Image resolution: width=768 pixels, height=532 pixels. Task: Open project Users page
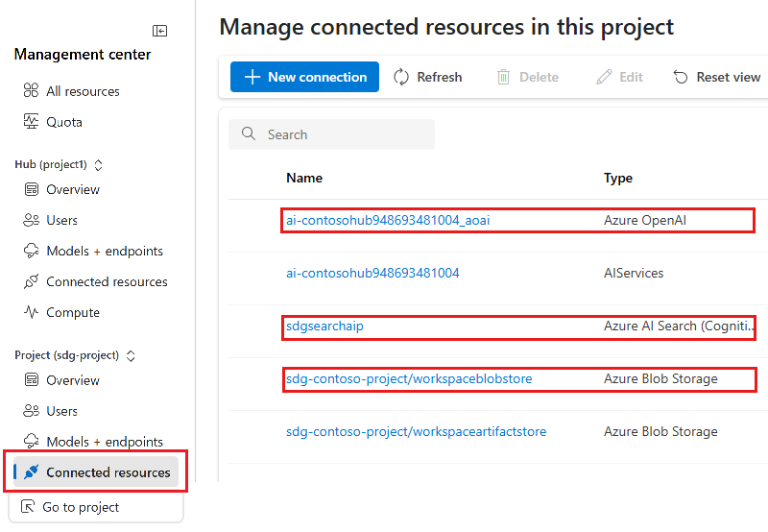[62, 411]
